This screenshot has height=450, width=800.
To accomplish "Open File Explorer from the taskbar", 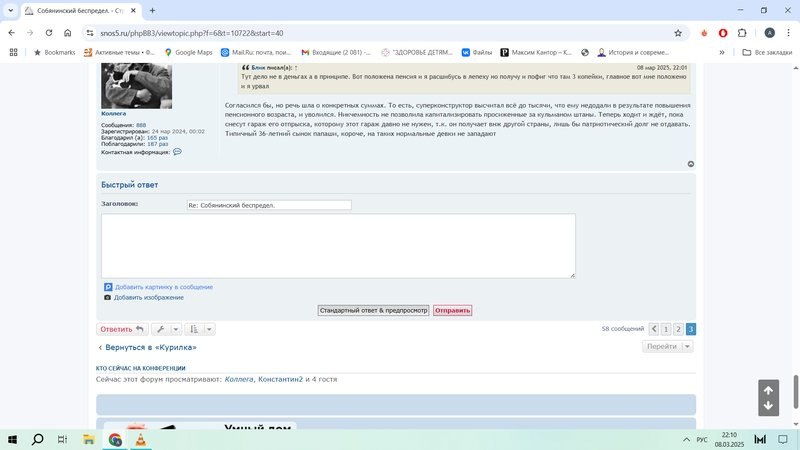I will pos(88,439).
